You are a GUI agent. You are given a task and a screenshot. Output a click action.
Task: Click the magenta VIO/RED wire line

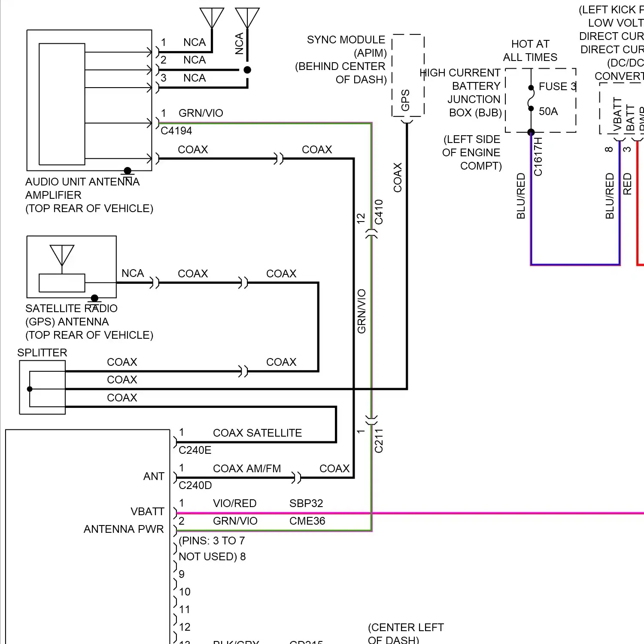click(472, 513)
